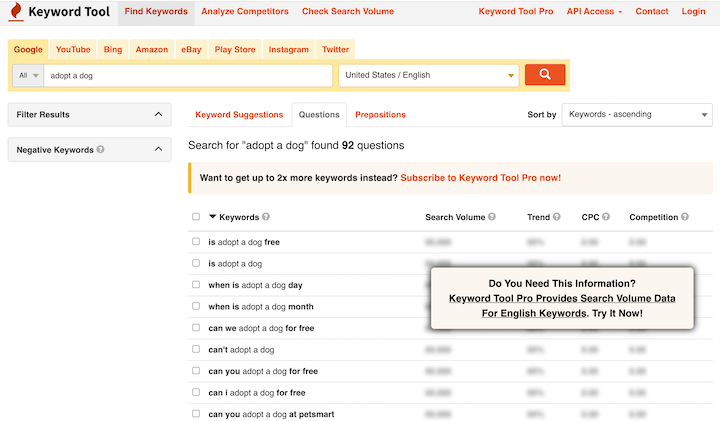Select the Play Store platform tab

235,50
